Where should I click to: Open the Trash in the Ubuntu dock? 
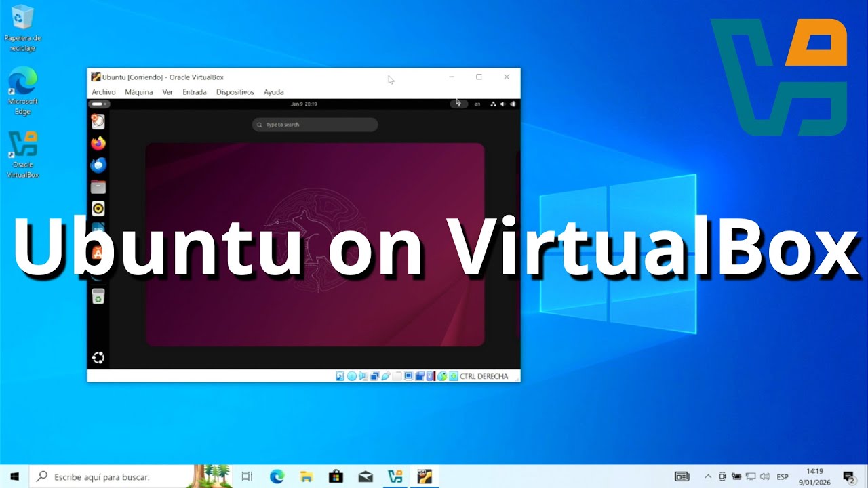pos(98,296)
